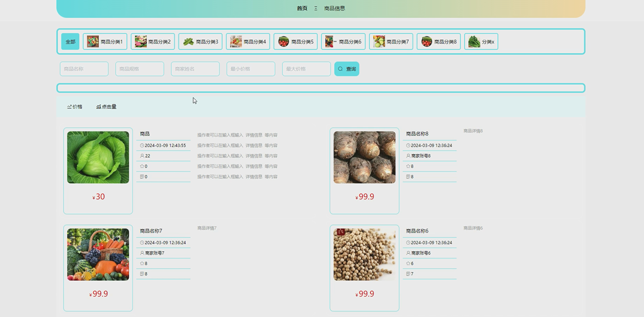Click price ¥30 of cabbage product
The width and height of the screenshot is (644, 317).
pyautogui.click(x=99, y=197)
